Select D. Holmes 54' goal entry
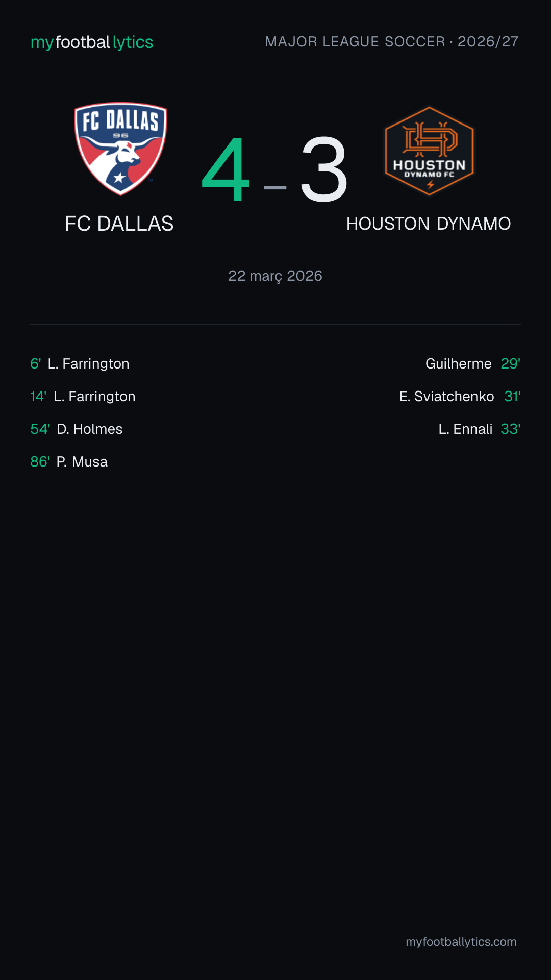The height and width of the screenshot is (980, 551). click(77, 429)
